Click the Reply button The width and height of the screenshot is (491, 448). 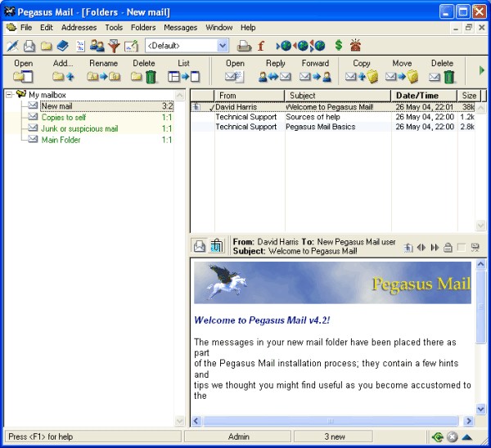pos(275,70)
